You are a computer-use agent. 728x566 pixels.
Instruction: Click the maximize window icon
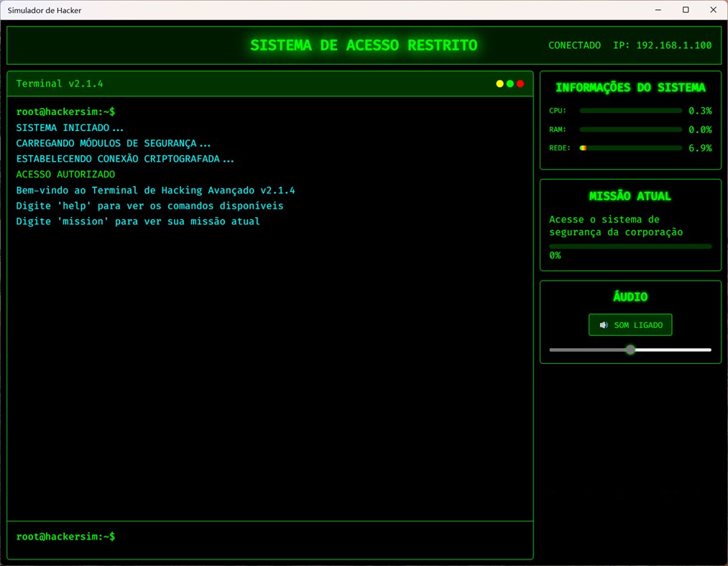point(686,9)
